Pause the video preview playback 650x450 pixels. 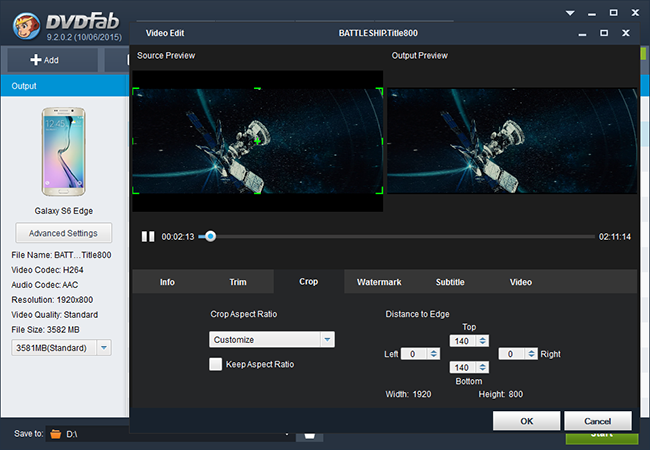click(148, 237)
